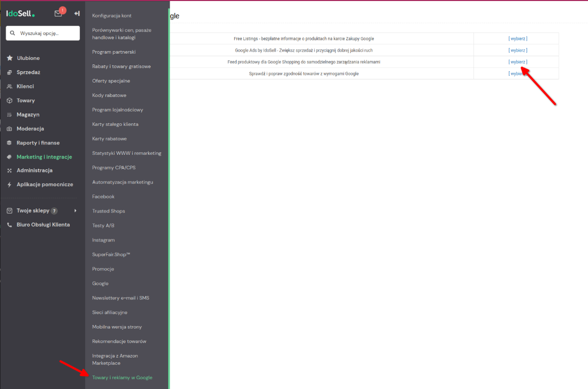Click the Towary box icon

(x=9, y=101)
